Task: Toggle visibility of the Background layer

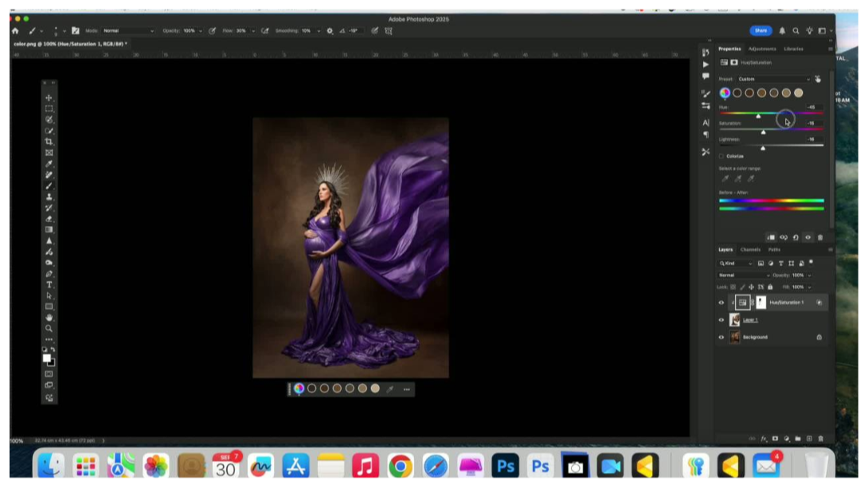Action: (721, 337)
